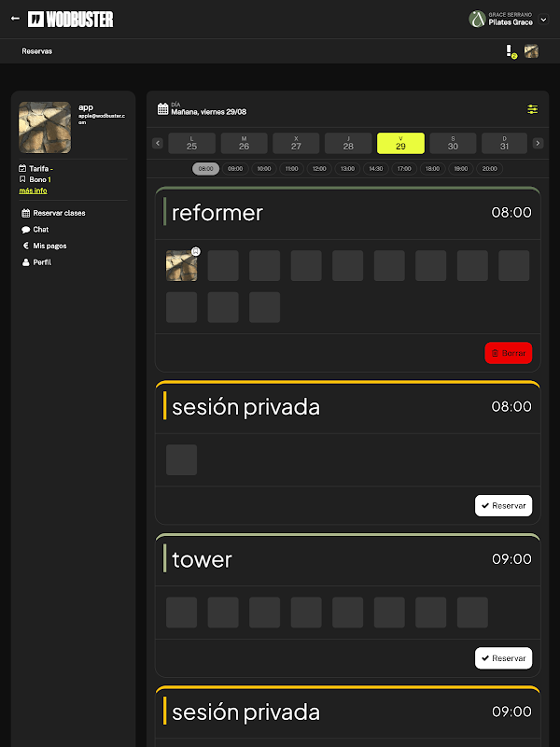Click the empty slot in 08:00 sesión privada
The image size is (560, 747).
pos(181,459)
